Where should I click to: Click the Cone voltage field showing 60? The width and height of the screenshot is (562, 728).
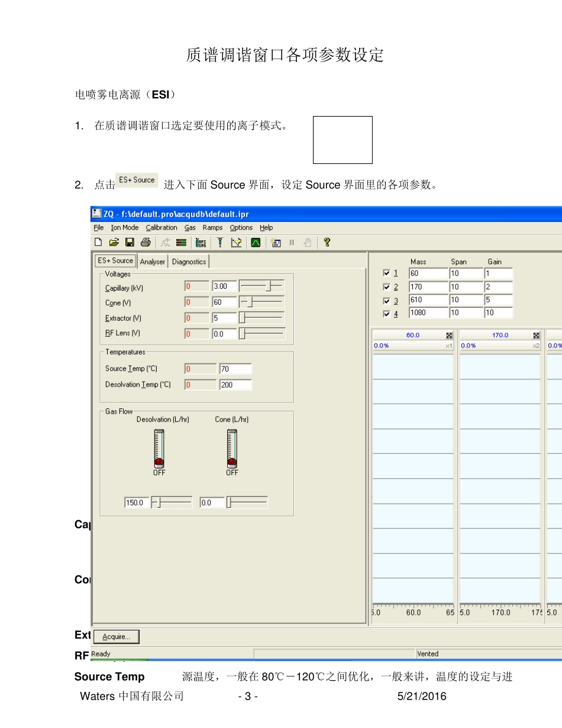[x=224, y=302]
